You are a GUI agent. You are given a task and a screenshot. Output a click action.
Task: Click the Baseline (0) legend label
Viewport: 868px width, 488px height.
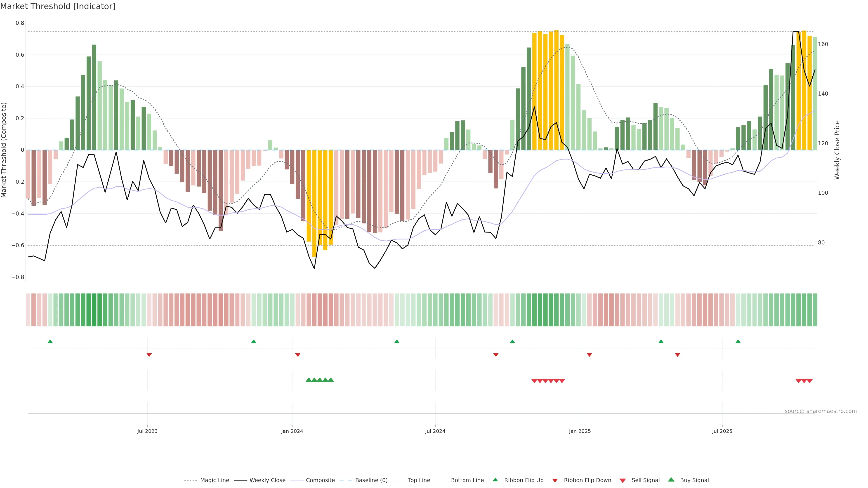click(371, 480)
